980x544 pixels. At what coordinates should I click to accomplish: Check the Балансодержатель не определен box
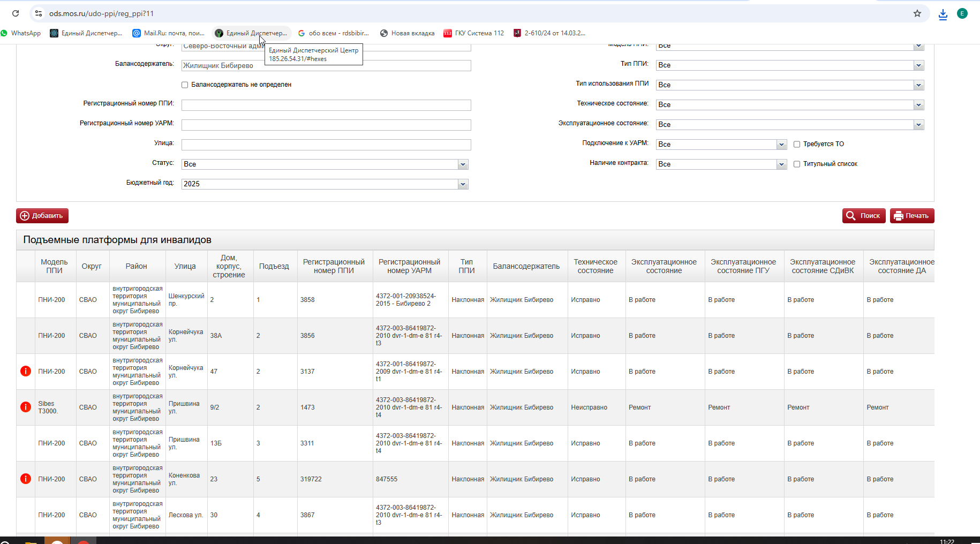coord(185,85)
